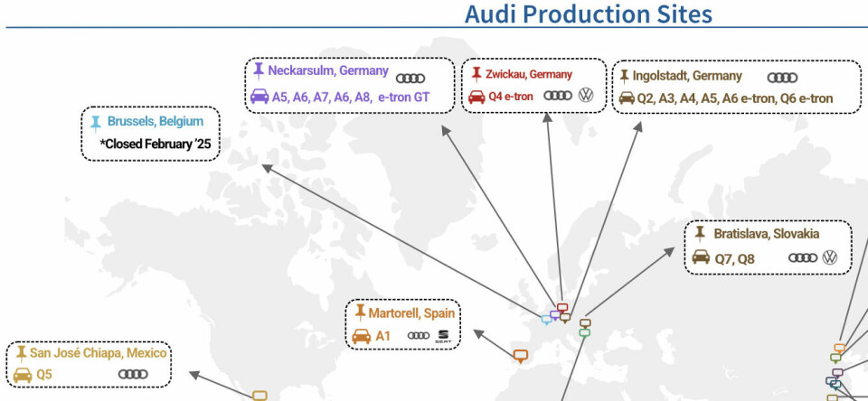Select the "Ingolstadt, Germany" location label
Viewport: 868px width, 401px height.
click(x=687, y=76)
